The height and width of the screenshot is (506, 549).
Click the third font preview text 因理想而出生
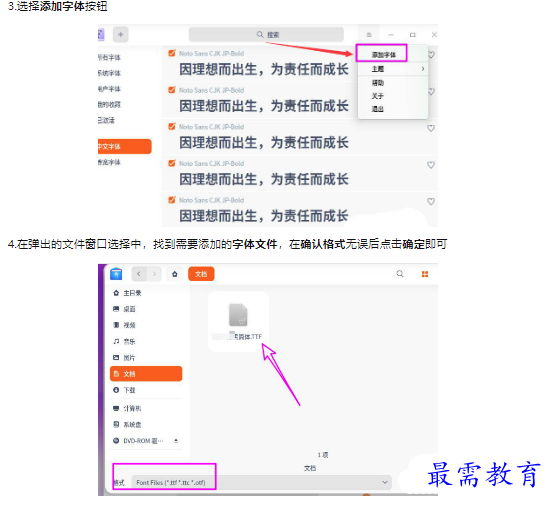(264, 143)
